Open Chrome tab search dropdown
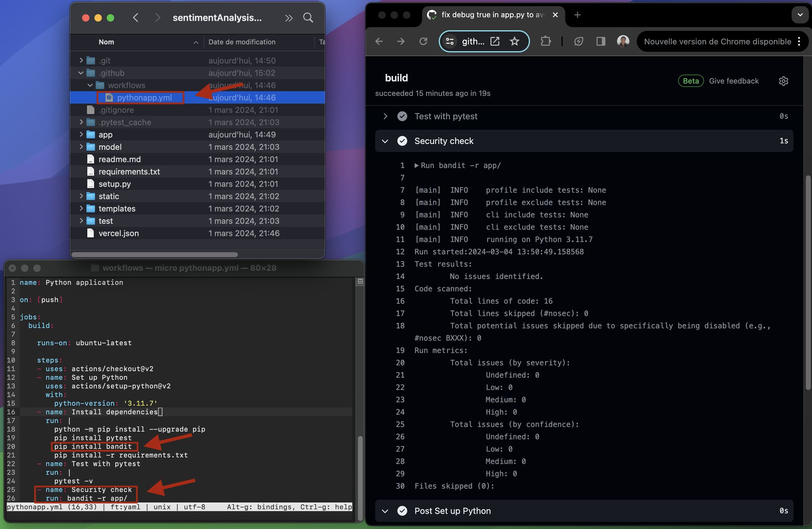812x529 pixels. (x=800, y=15)
